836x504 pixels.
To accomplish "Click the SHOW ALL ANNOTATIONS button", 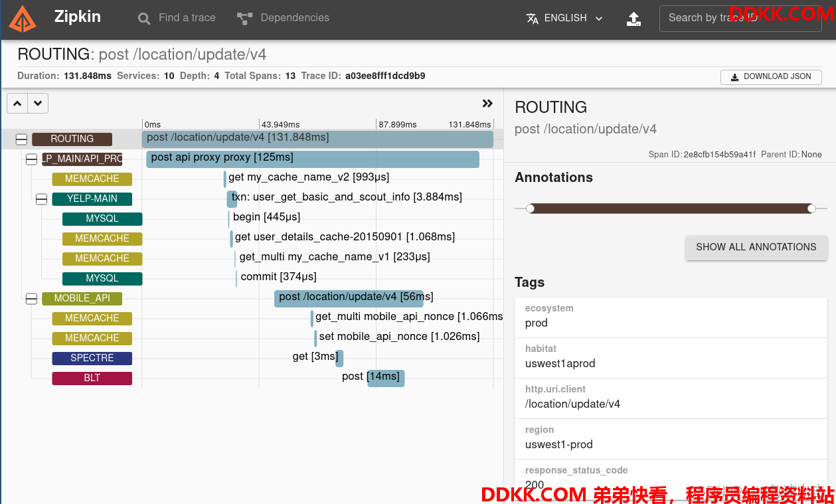I will pyautogui.click(x=756, y=247).
